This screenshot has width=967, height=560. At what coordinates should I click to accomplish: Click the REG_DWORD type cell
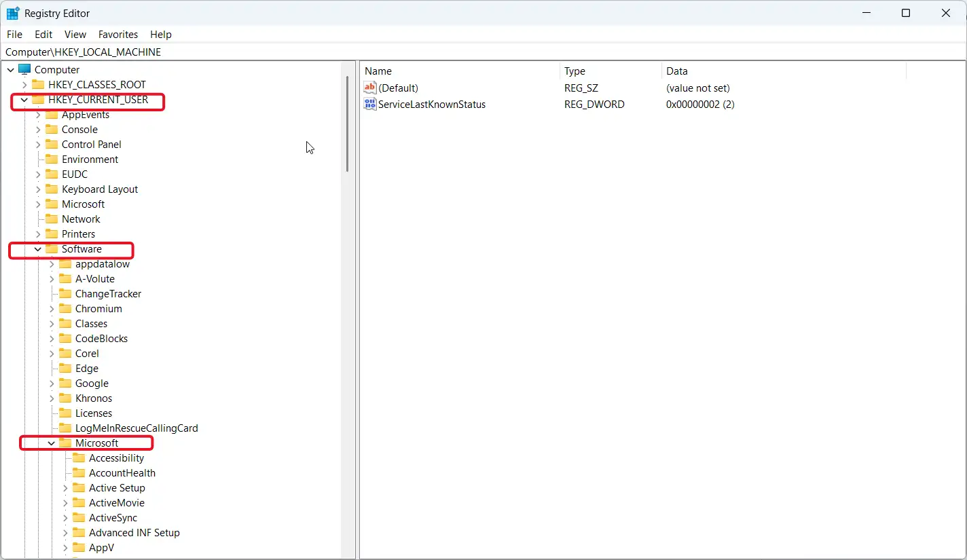pos(594,105)
